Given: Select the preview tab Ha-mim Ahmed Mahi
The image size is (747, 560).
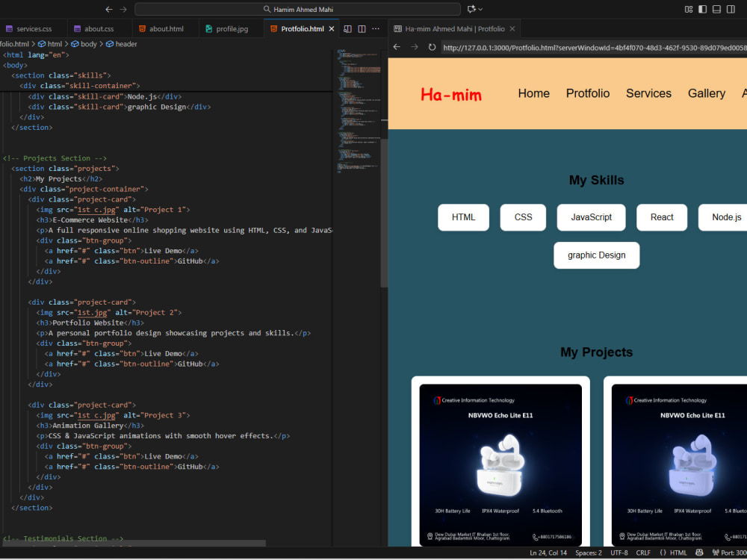Looking at the screenshot, I should coord(454,28).
